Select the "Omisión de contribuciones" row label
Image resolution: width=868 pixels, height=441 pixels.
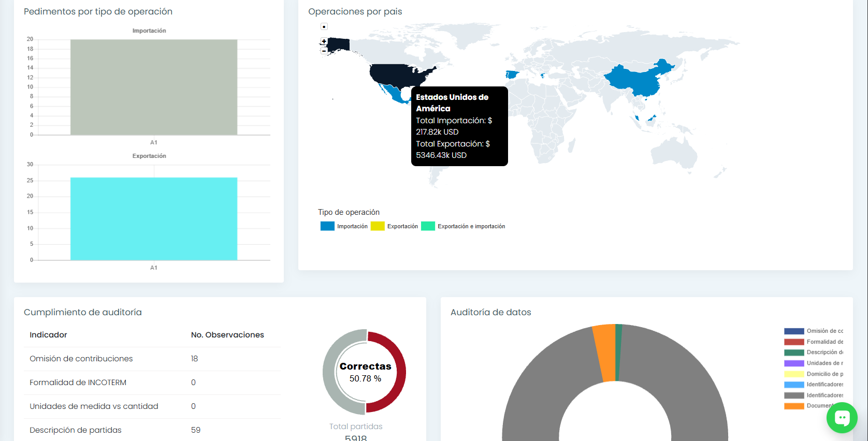click(x=81, y=359)
